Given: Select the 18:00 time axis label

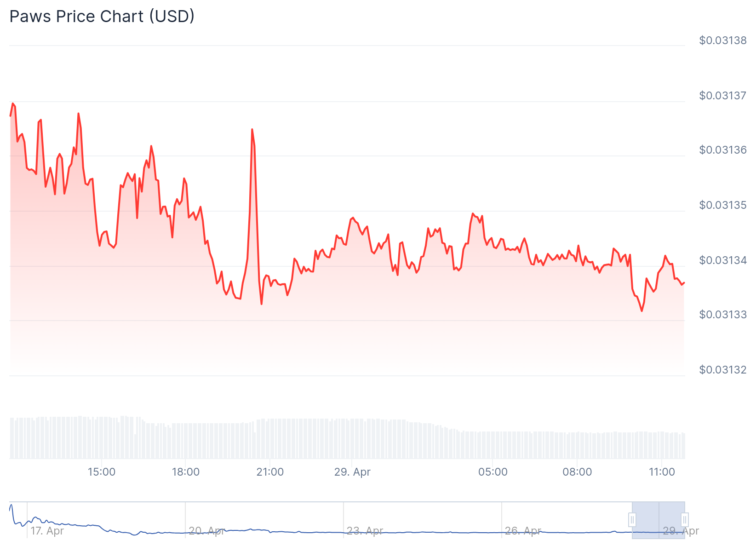Looking at the screenshot, I should (185, 472).
